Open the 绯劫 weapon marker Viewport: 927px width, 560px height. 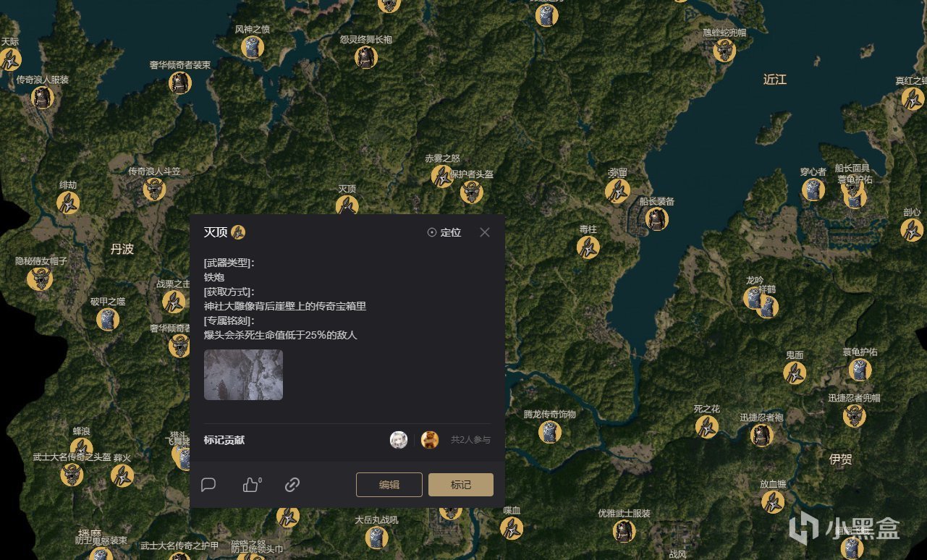(x=68, y=203)
